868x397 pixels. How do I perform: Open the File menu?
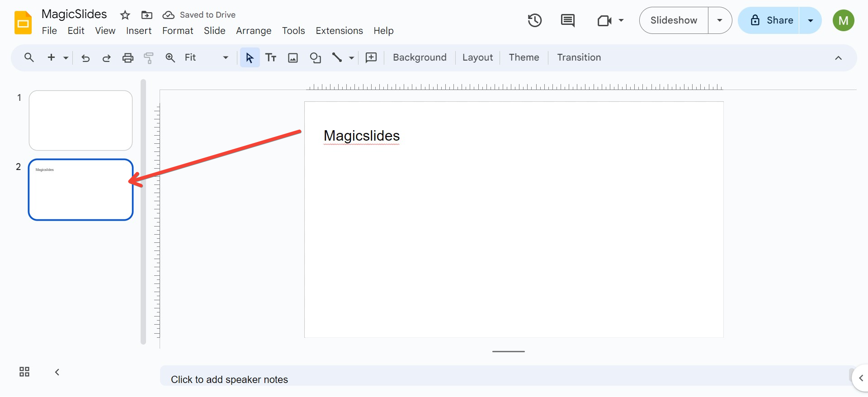coord(49,31)
